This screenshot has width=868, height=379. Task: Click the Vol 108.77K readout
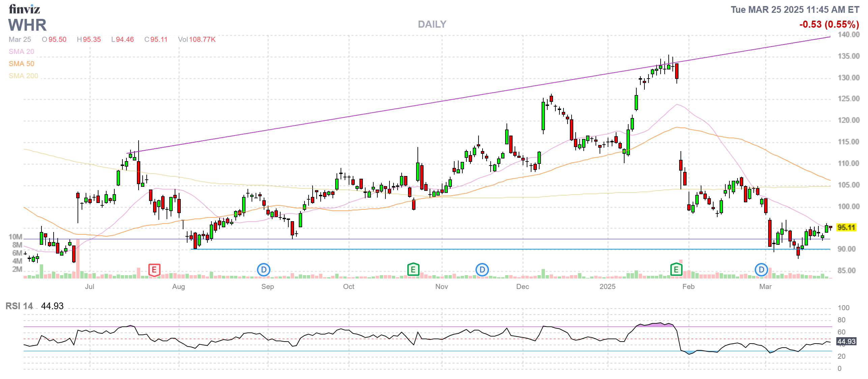(197, 39)
